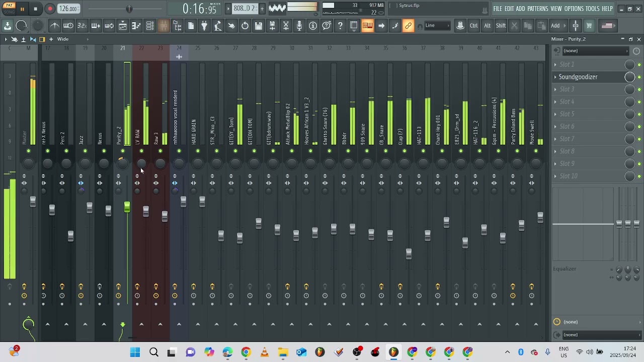Click the Shift modifier button
This screenshot has width=644, height=362.
pos(501,26)
